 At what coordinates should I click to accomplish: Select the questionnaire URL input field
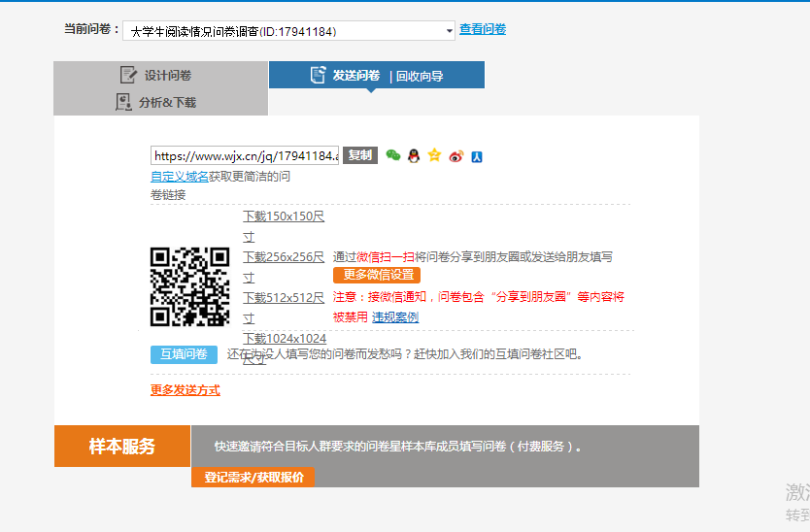tap(245, 155)
